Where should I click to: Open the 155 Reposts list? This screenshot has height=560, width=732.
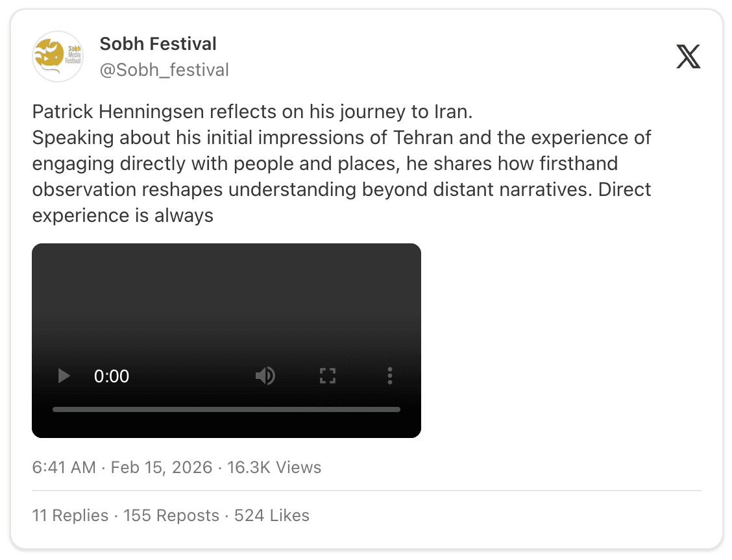pyautogui.click(x=171, y=516)
